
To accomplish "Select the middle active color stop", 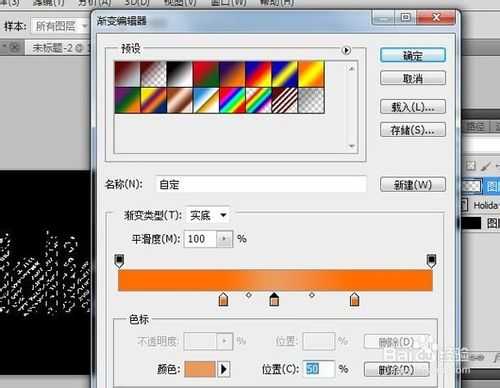I will [274, 299].
